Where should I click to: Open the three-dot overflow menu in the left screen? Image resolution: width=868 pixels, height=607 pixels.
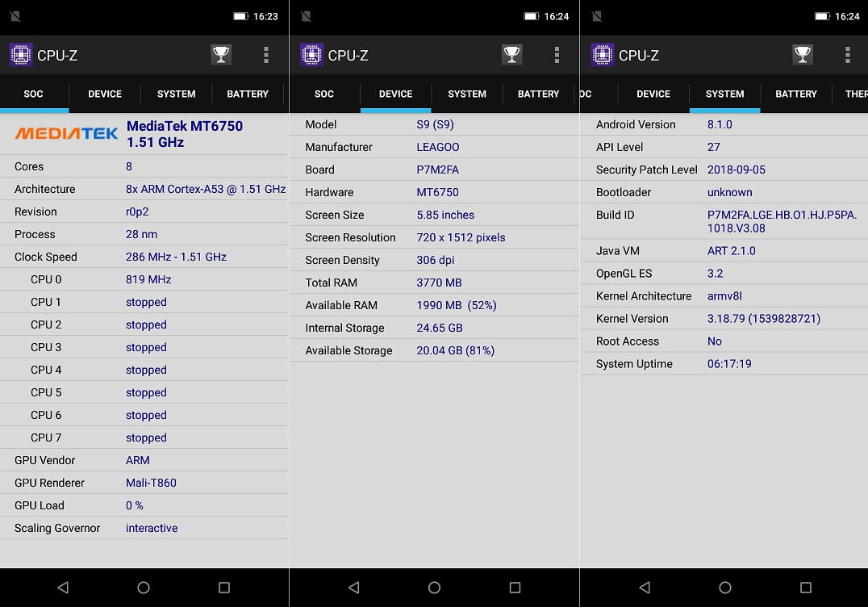point(266,55)
